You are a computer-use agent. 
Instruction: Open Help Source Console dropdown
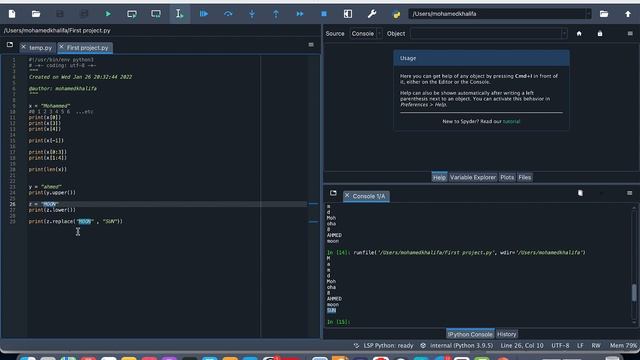(366, 33)
